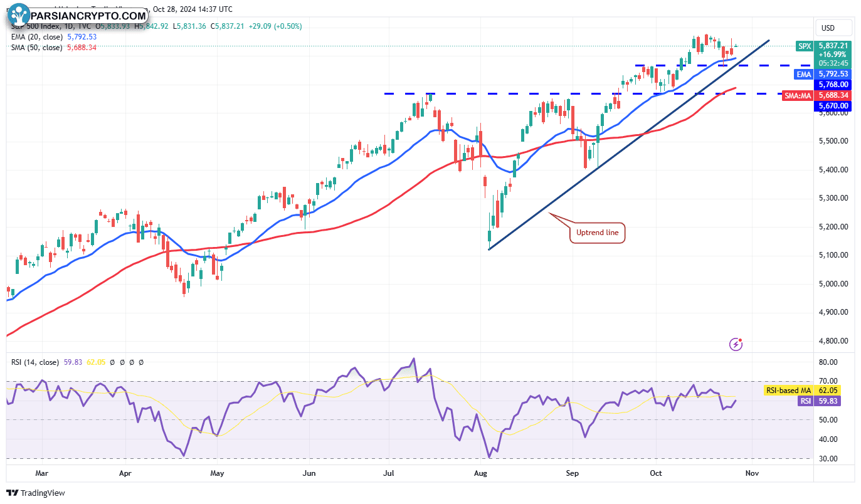Click the 5,000.00 price axis label
861x504 pixels.
coord(835,284)
